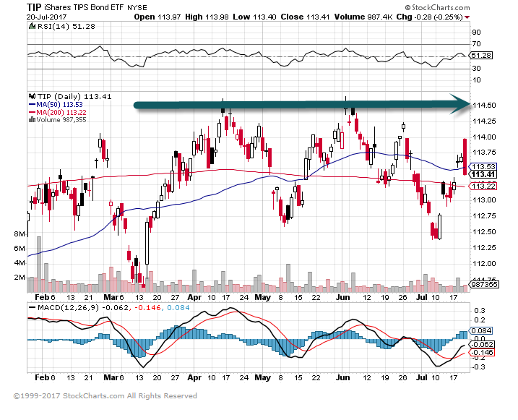The image size is (518, 420).
Task: Click the green RSI indicator icon
Action: click(x=32, y=26)
